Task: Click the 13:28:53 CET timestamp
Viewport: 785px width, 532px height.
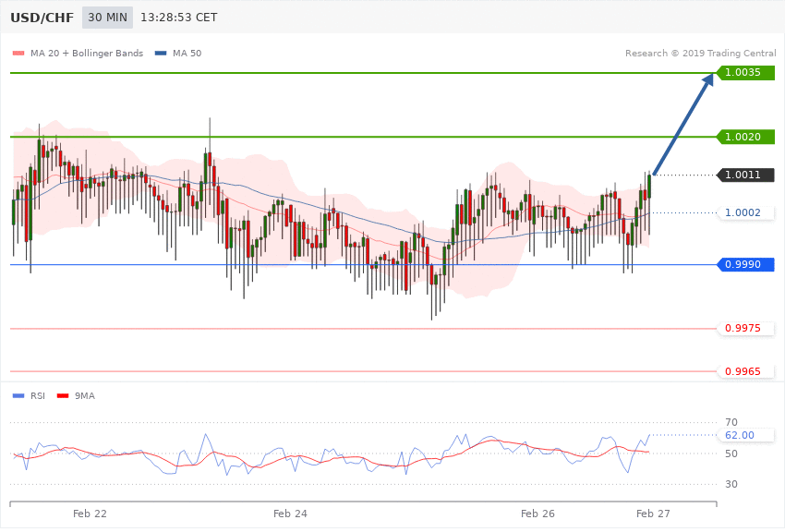Action: pos(179,18)
